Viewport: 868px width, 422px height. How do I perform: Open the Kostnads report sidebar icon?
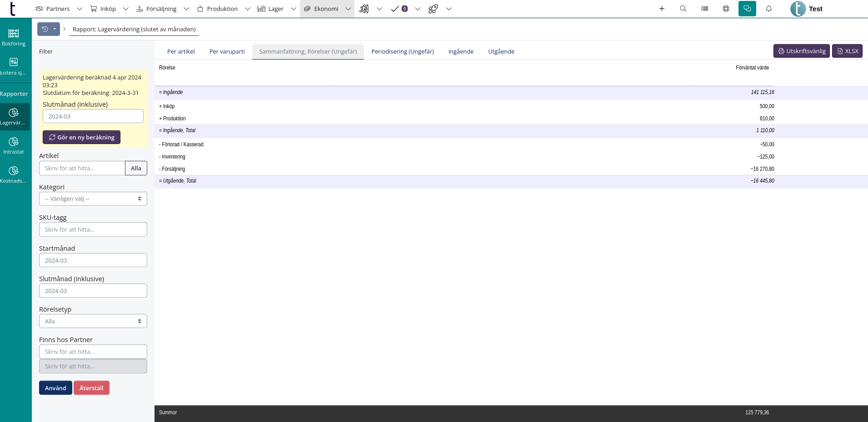point(14,174)
